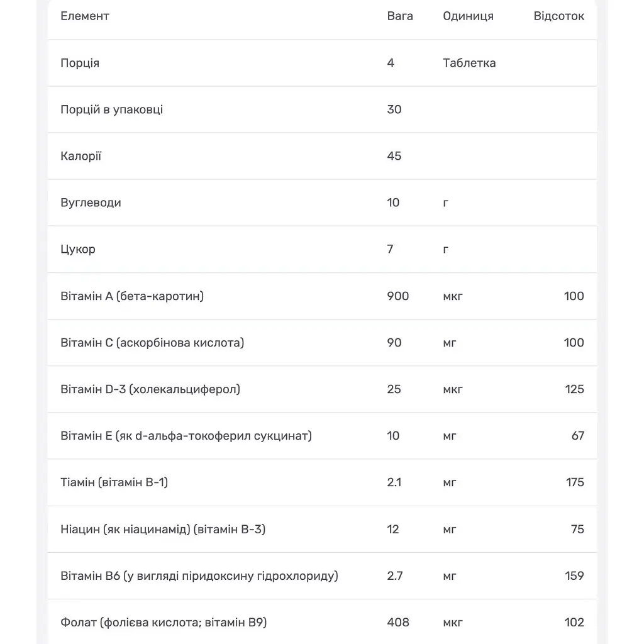Click Вітамін B6 піридоксину гідрохлориду label
The height and width of the screenshot is (644, 644).
click(x=199, y=576)
